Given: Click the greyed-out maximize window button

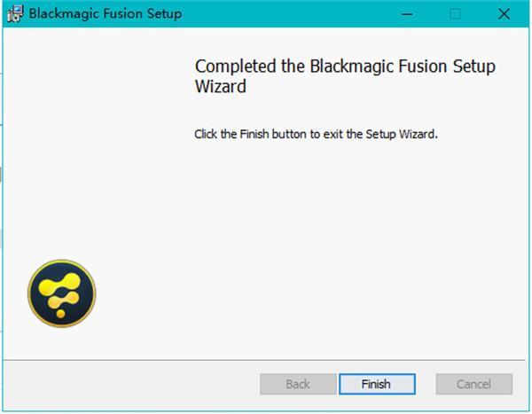Looking at the screenshot, I should 455,14.
